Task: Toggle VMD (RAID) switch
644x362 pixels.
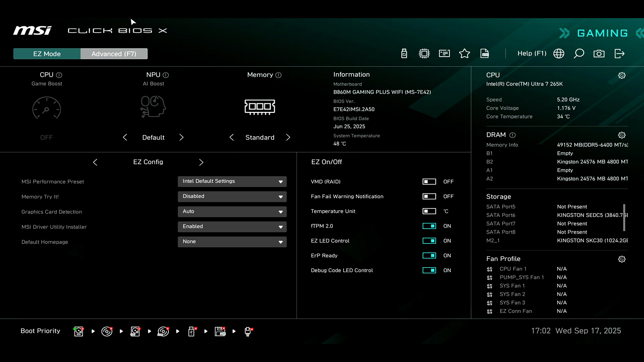Action: [x=429, y=182]
